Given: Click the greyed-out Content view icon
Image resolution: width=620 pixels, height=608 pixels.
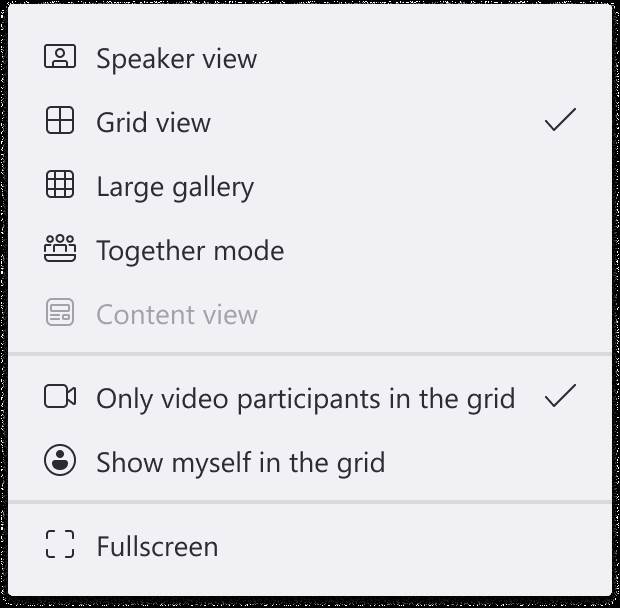Looking at the screenshot, I should click(60, 314).
